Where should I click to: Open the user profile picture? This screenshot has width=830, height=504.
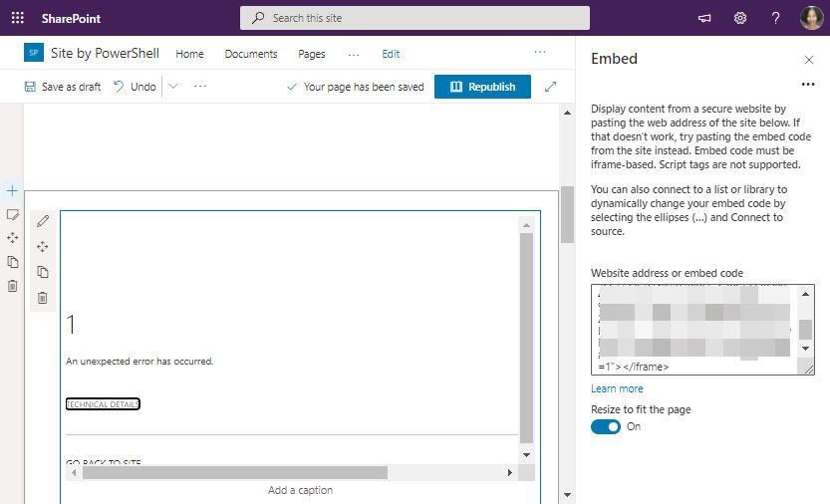(x=811, y=18)
